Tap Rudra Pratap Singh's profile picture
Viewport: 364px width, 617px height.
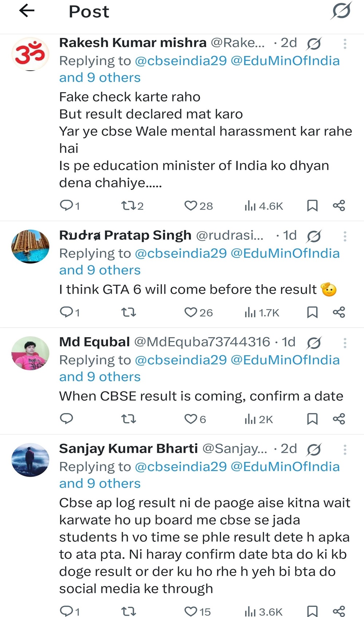click(30, 246)
